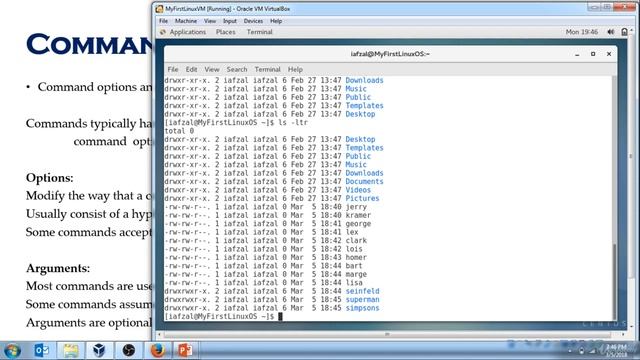This screenshot has width=640, height=360.
Task: Open the GNOME Applications menu
Action: point(188,32)
